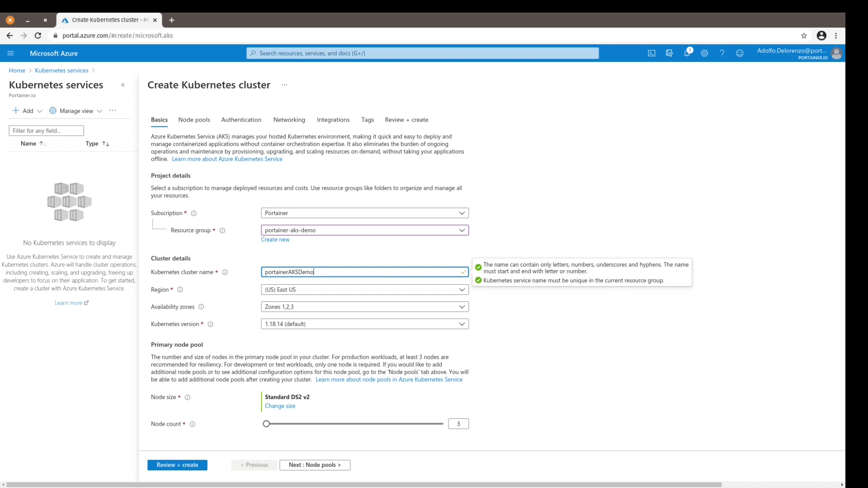Open Directory and subscription filter icon

(669, 53)
